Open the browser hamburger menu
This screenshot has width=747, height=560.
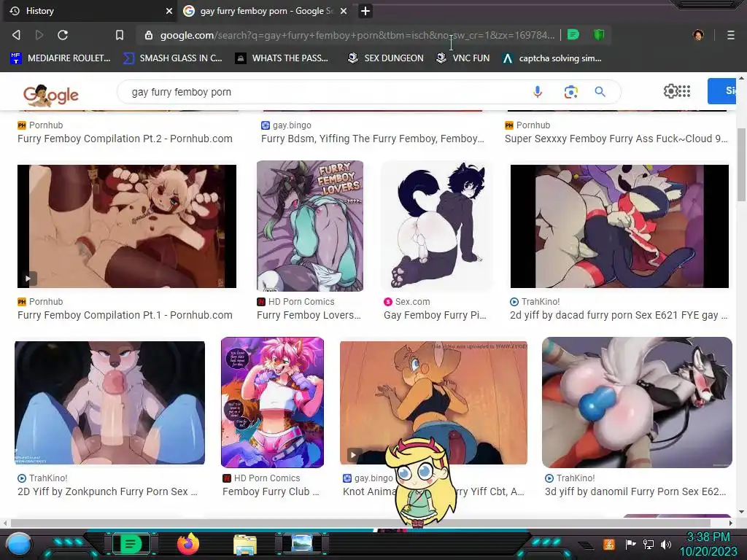[731, 35]
